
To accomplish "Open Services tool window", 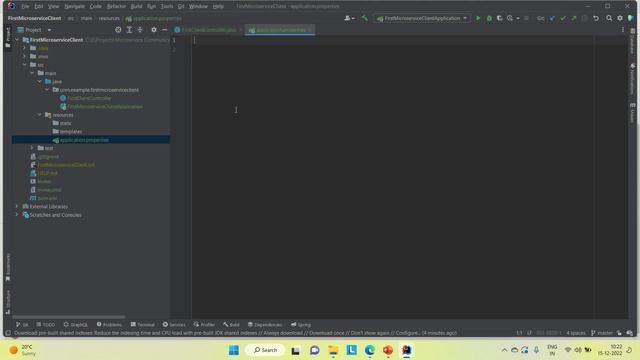I will click(x=174, y=324).
